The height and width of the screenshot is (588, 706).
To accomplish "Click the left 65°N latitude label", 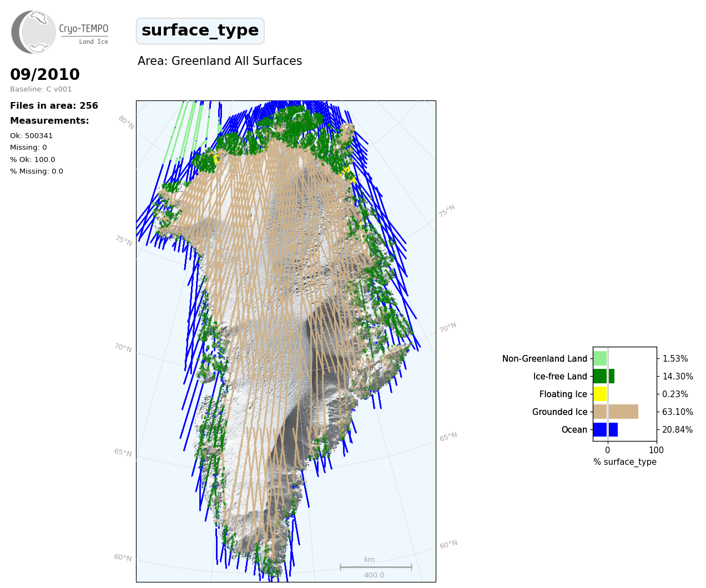I will [x=123, y=453].
